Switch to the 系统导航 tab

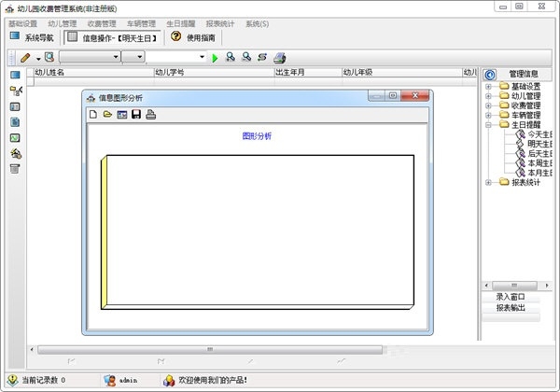pyautogui.click(x=33, y=38)
